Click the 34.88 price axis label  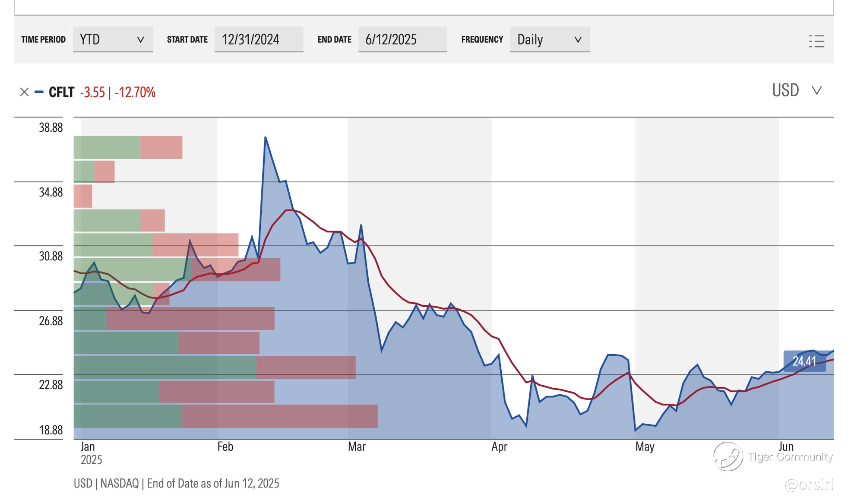click(x=51, y=192)
